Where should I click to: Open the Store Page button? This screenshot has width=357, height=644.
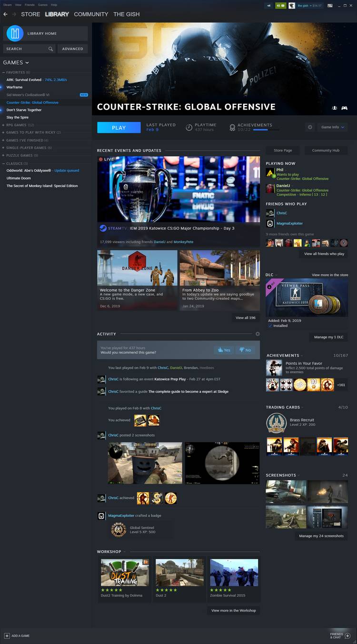click(283, 150)
